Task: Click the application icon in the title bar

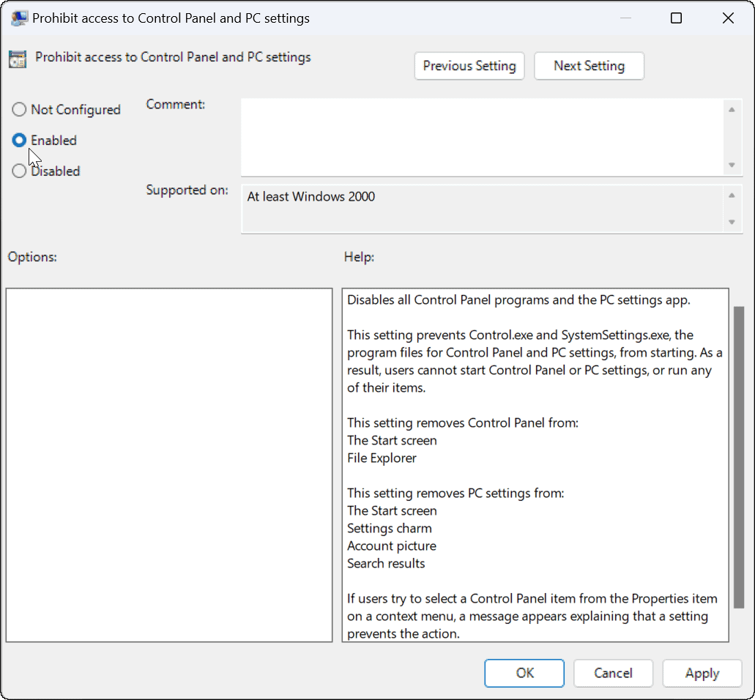Action: point(19,18)
